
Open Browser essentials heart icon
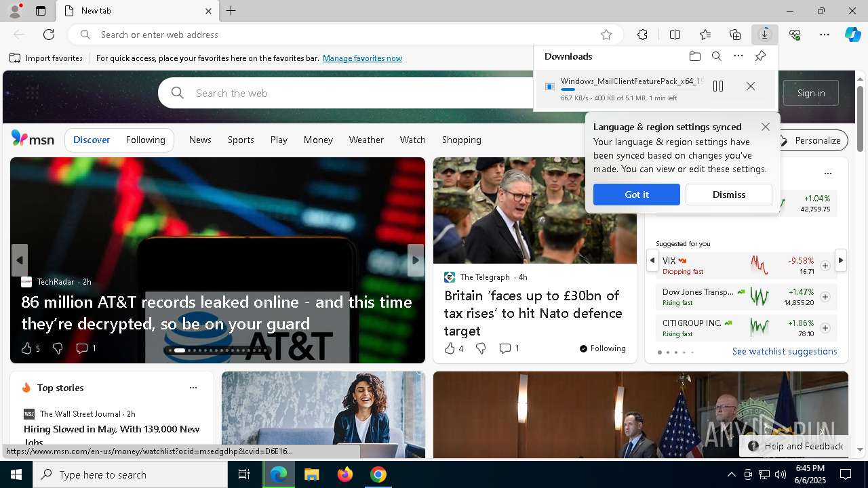(795, 35)
